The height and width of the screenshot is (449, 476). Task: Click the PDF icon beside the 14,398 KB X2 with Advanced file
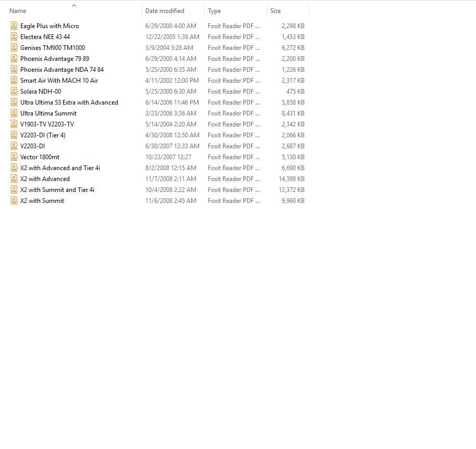[14, 178]
